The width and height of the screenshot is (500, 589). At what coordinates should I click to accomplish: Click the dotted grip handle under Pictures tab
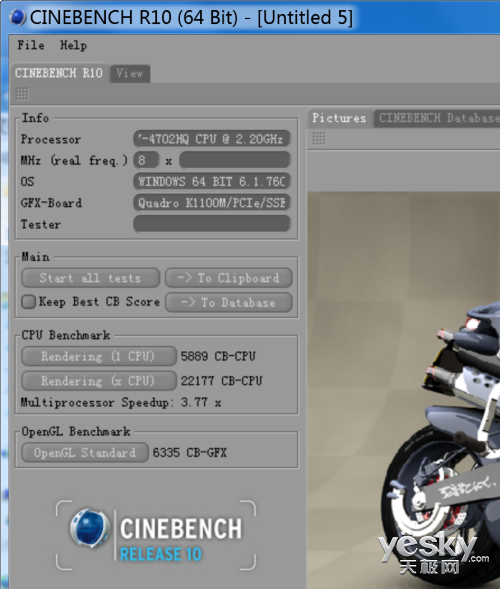click(319, 139)
